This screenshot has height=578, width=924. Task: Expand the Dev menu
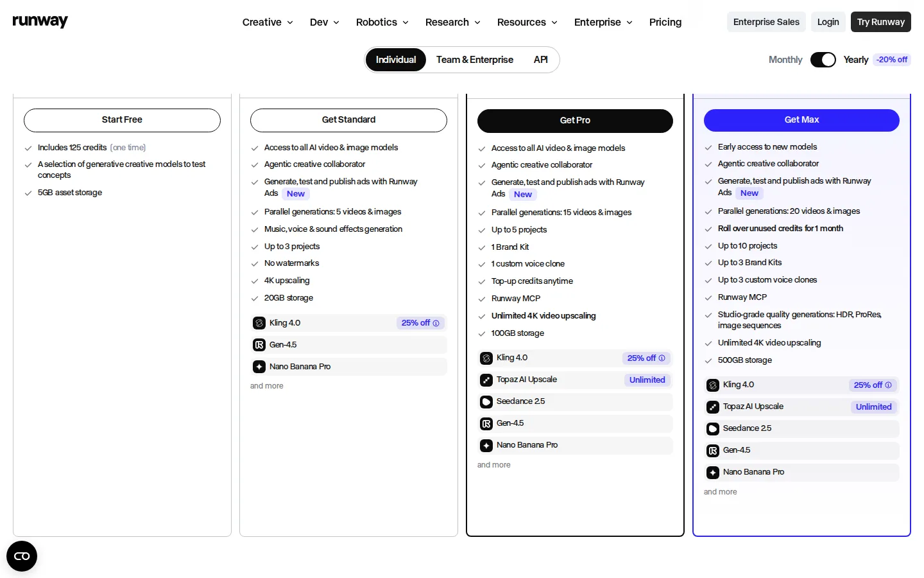pos(325,22)
